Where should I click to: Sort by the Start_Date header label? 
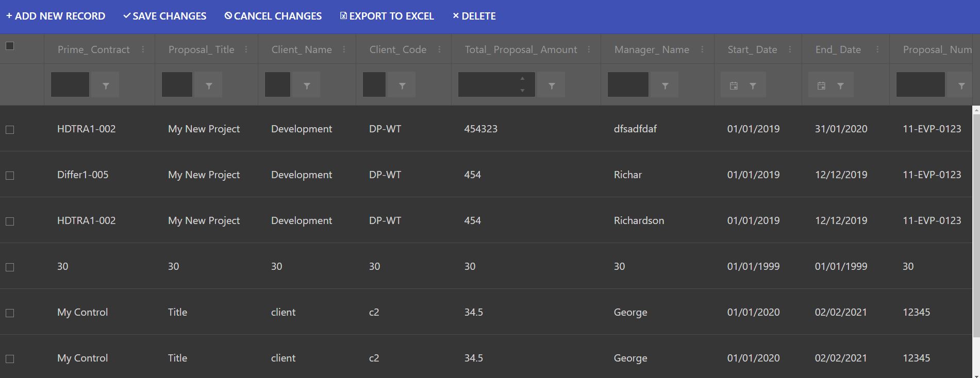click(752, 49)
